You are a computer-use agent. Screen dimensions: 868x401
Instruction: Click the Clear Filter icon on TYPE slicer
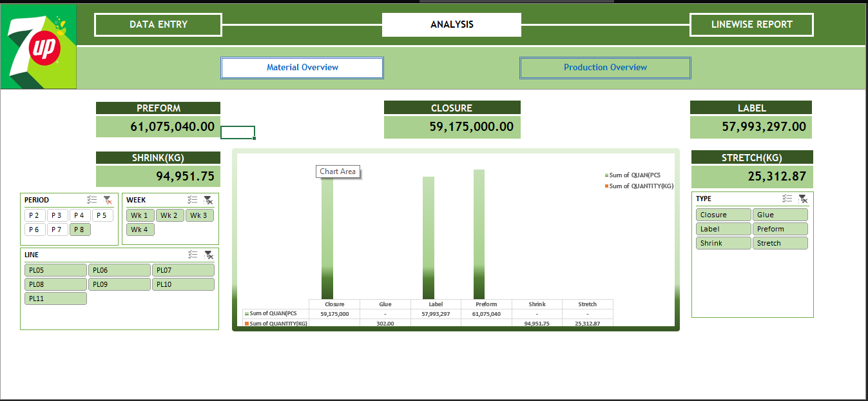pos(803,199)
